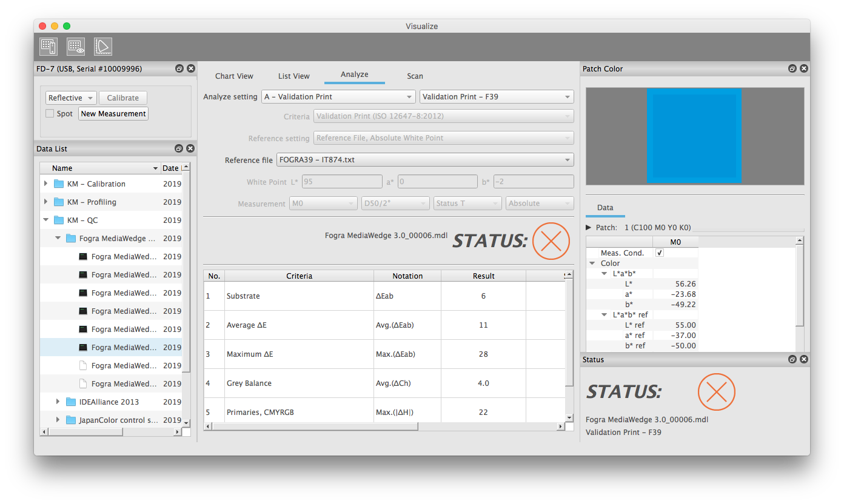Collapse the KM - QC folder

click(x=45, y=220)
